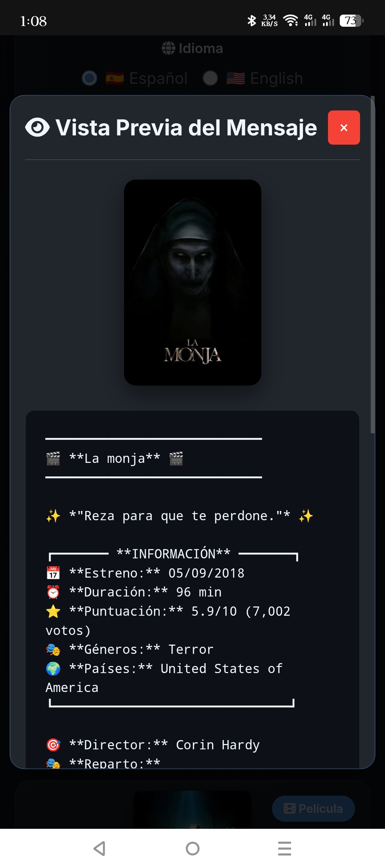Open the Android recent apps menu
Viewport: 385px width, 868px height.
[x=284, y=848]
